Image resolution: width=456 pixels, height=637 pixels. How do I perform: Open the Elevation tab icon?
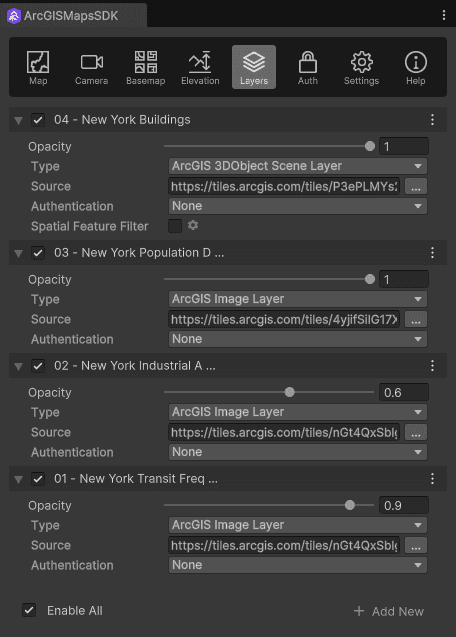point(200,67)
